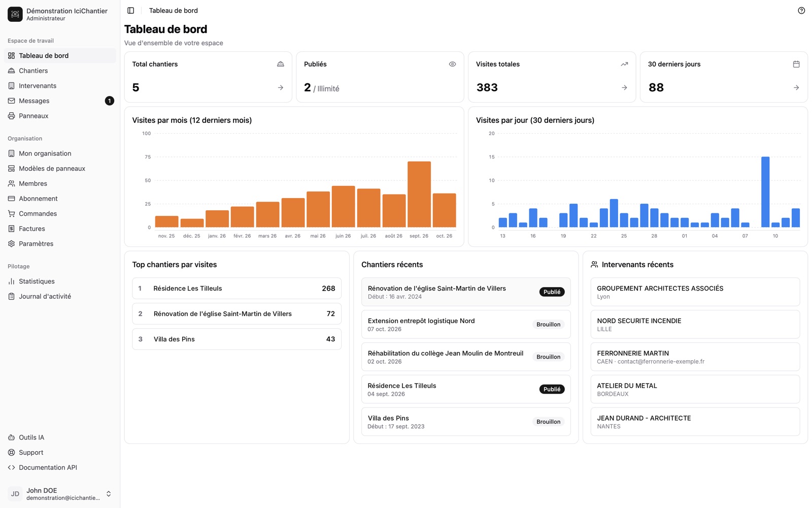This screenshot has width=812, height=508.
Task: Open GROUPEMENT ARCHITECTES ASSOCIÉS intervenant
Action: pyautogui.click(x=695, y=292)
